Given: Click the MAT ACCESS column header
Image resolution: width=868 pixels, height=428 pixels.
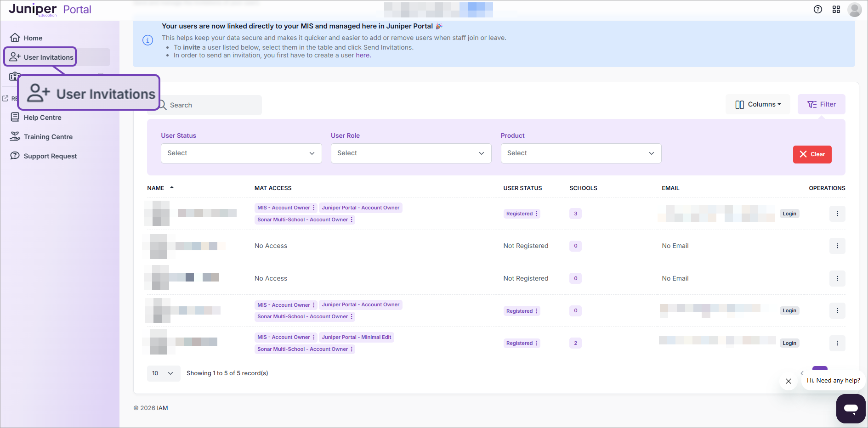Looking at the screenshot, I should tap(273, 188).
